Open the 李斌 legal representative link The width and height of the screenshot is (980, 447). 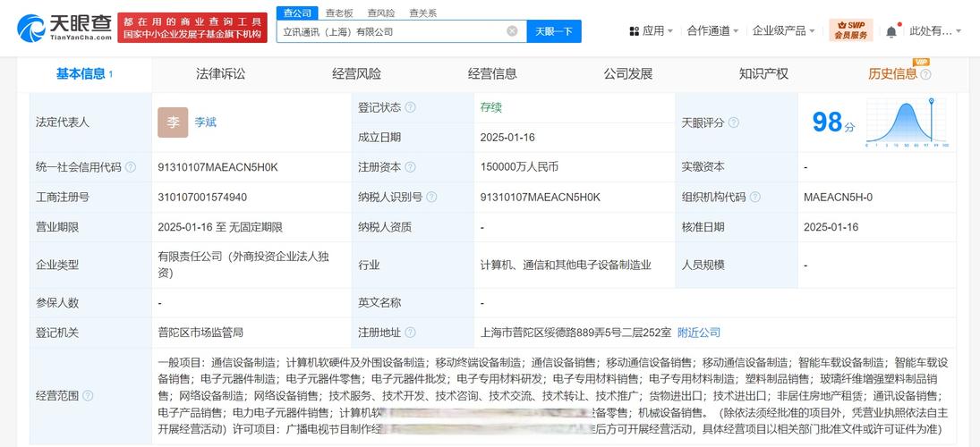(206, 122)
